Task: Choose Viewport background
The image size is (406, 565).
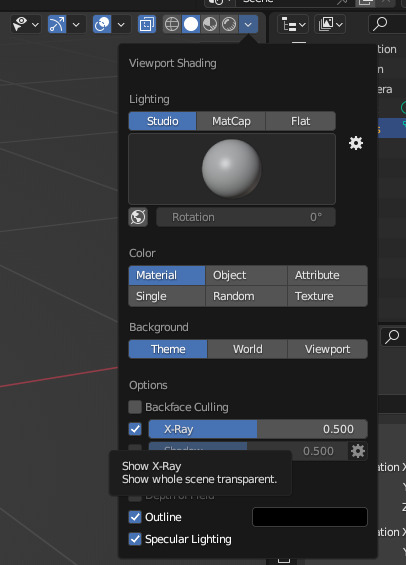Action: (x=327, y=349)
